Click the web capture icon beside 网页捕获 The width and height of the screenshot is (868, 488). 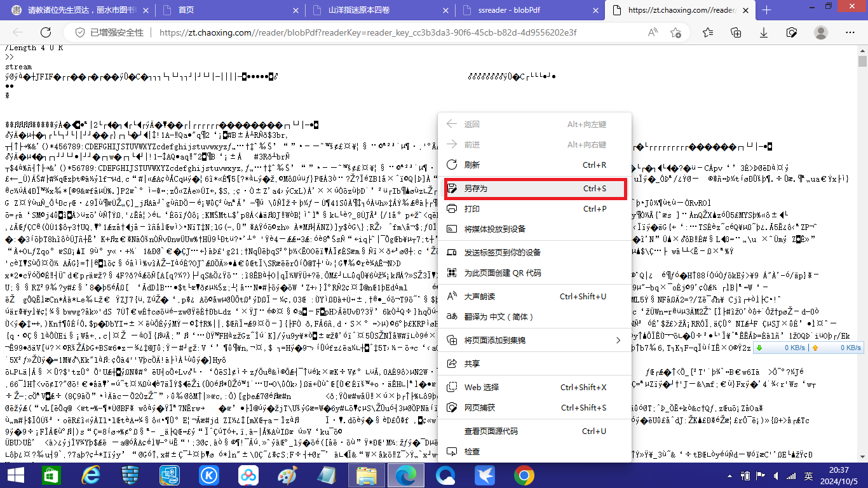click(452, 407)
